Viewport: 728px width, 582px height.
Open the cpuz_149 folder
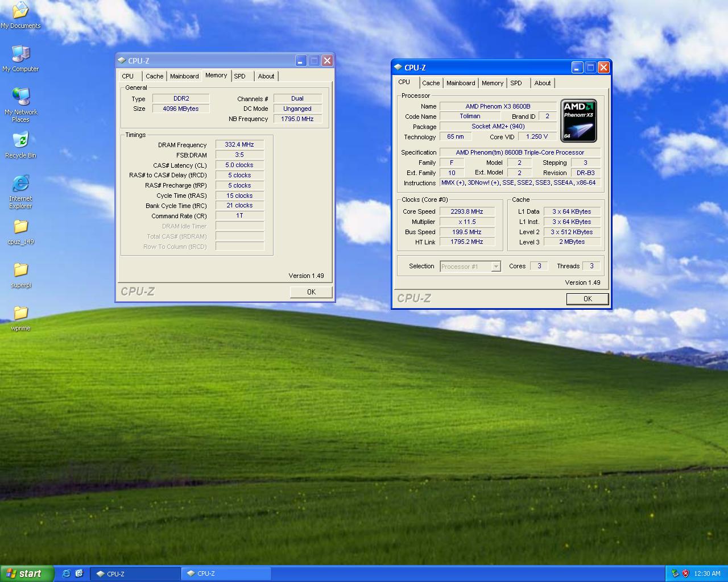tap(20, 232)
